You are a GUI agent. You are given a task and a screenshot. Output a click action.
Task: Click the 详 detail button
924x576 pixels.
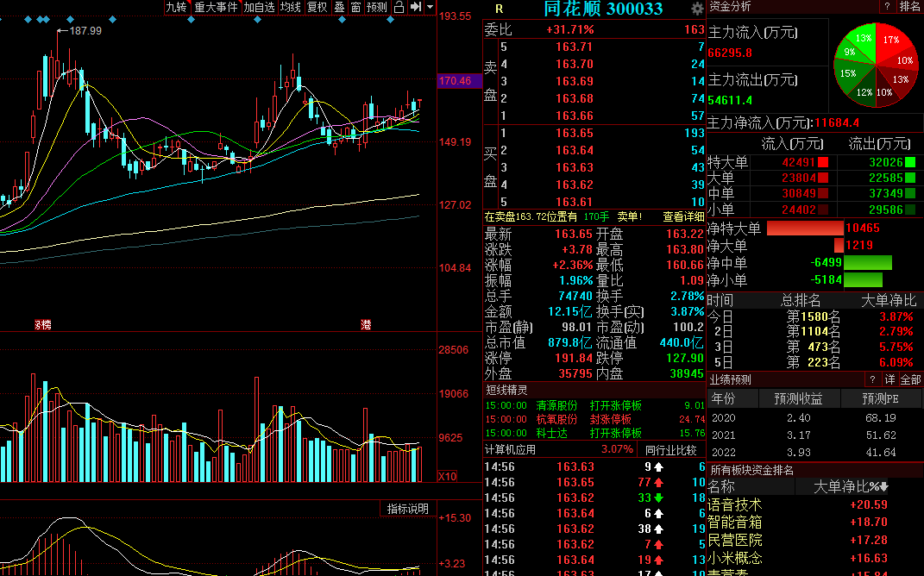point(889,380)
